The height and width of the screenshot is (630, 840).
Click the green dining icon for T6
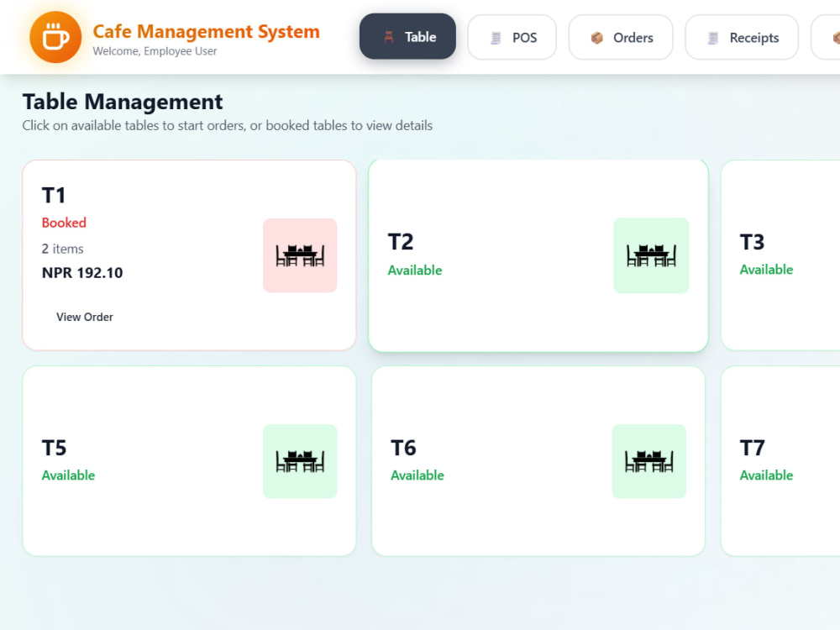(648, 461)
